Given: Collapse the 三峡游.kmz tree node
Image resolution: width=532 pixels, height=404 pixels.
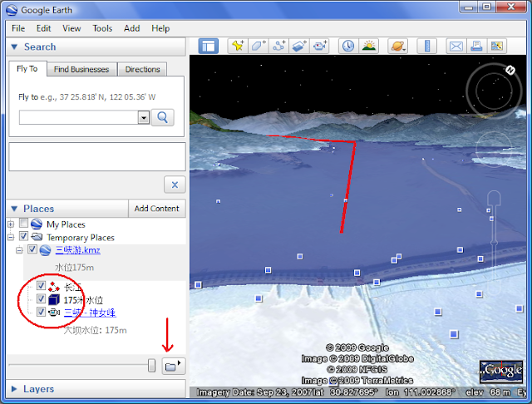Looking at the screenshot, I should 19,250.
